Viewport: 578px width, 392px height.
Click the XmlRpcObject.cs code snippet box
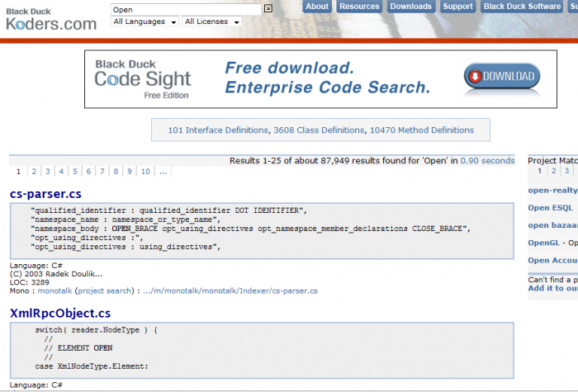pyautogui.click(x=262, y=351)
